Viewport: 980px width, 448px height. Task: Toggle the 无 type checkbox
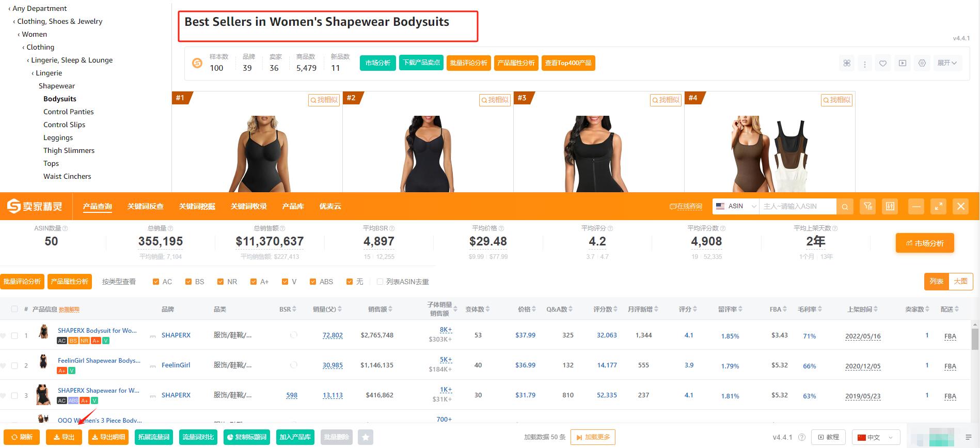coord(350,282)
